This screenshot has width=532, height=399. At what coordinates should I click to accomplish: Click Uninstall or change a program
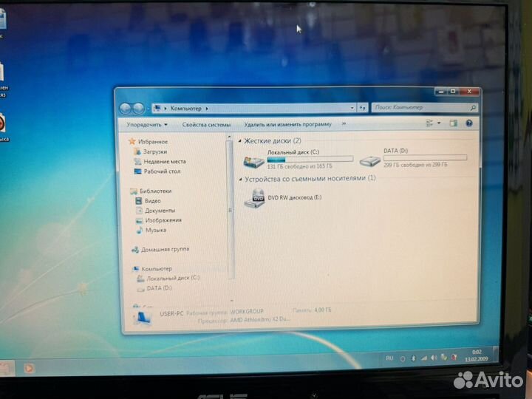coord(287,124)
